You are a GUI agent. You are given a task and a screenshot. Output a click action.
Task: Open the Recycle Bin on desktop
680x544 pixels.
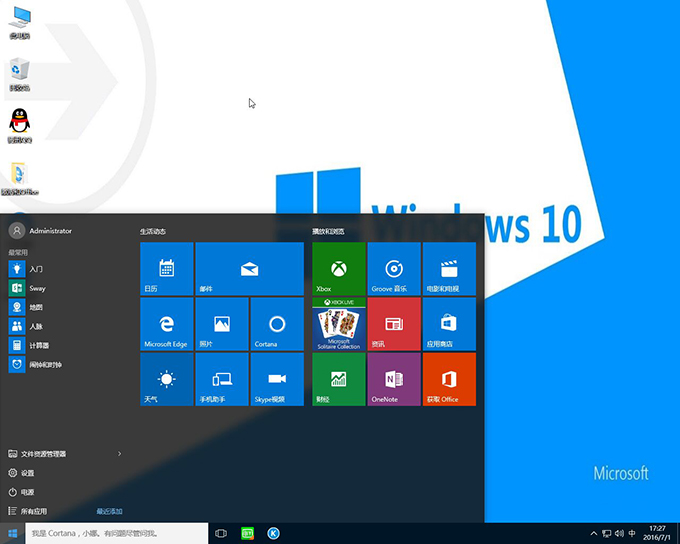click(x=19, y=71)
